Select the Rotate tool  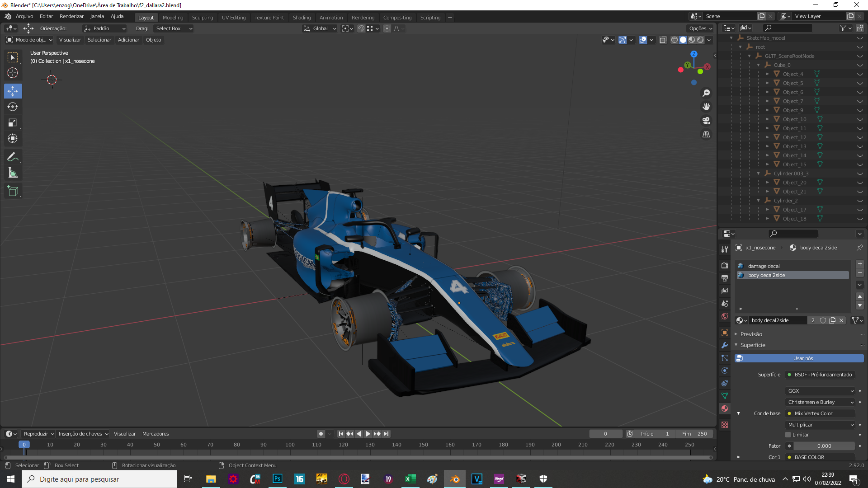(13, 107)
